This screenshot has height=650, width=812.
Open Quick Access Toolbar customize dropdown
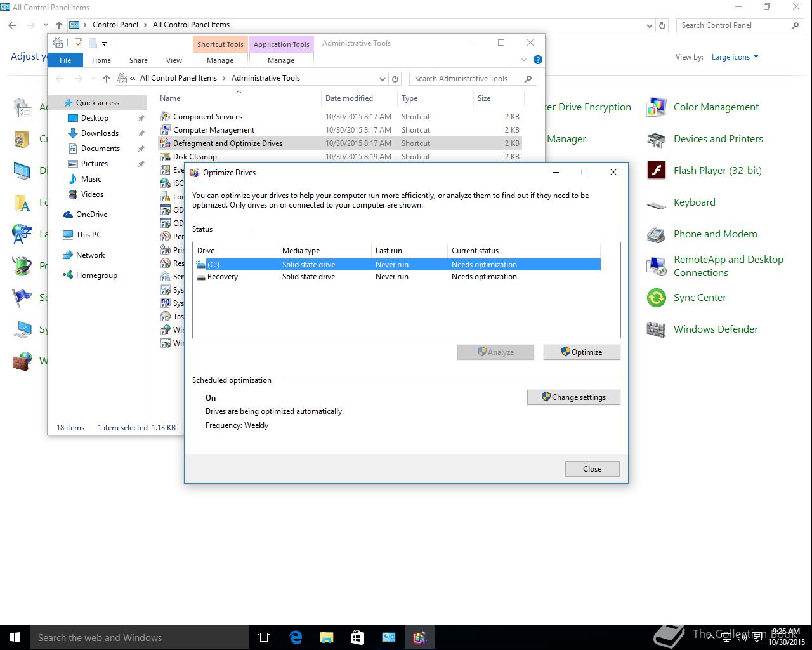(x=105, y=43)
